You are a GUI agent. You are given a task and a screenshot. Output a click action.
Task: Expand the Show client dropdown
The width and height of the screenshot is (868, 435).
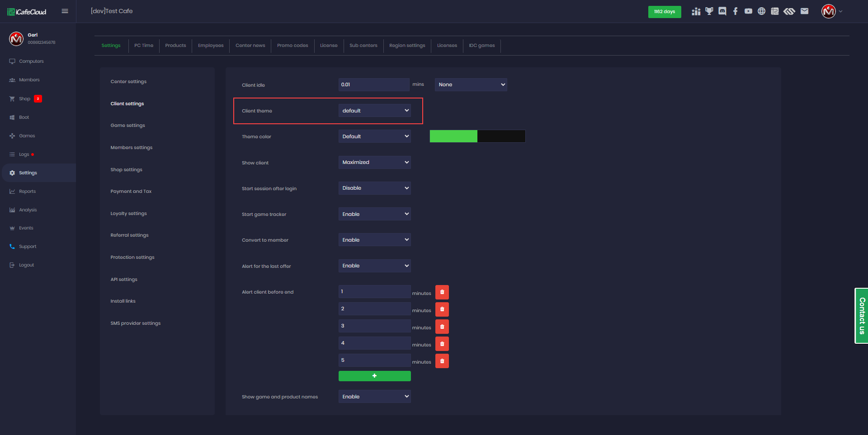pyautogui.click(x=374, y=162)
